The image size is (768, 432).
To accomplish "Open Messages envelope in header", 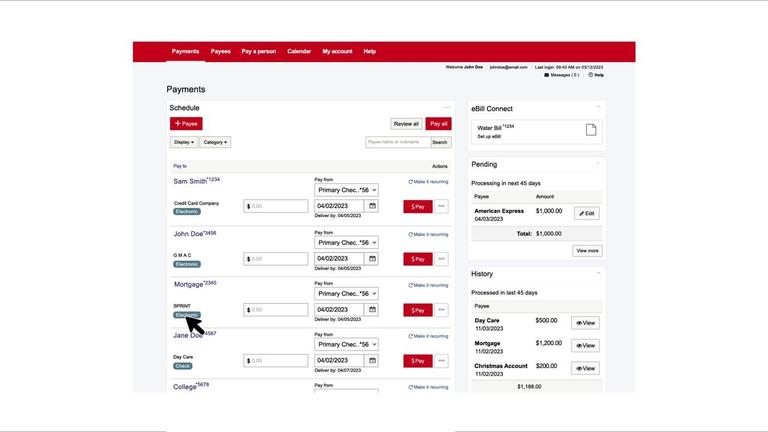I will point(547,75).
